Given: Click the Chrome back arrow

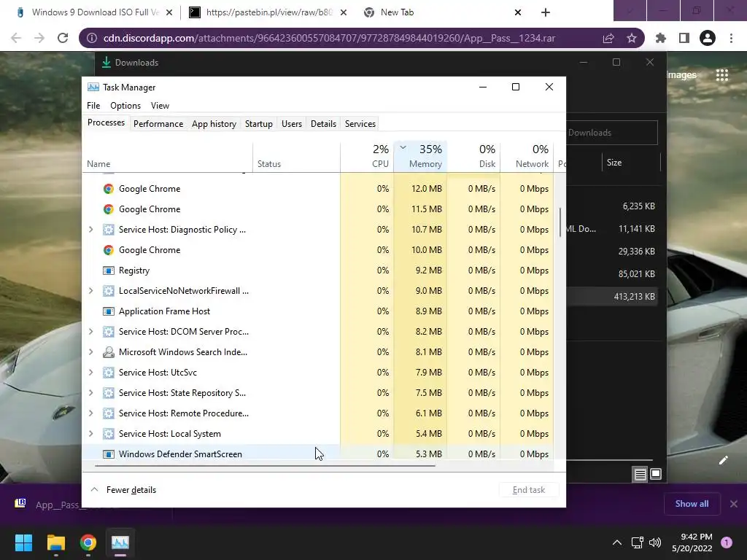Looking at the screenshot, I should (16, 38).
